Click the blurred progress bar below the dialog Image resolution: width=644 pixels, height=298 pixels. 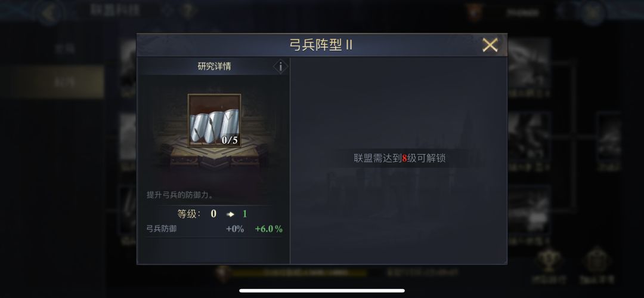coord(299,272)
